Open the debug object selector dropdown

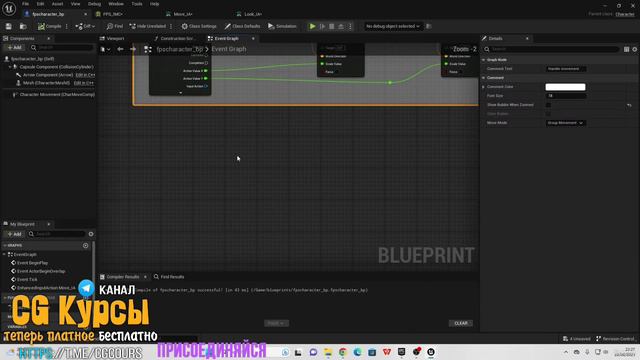392,26
